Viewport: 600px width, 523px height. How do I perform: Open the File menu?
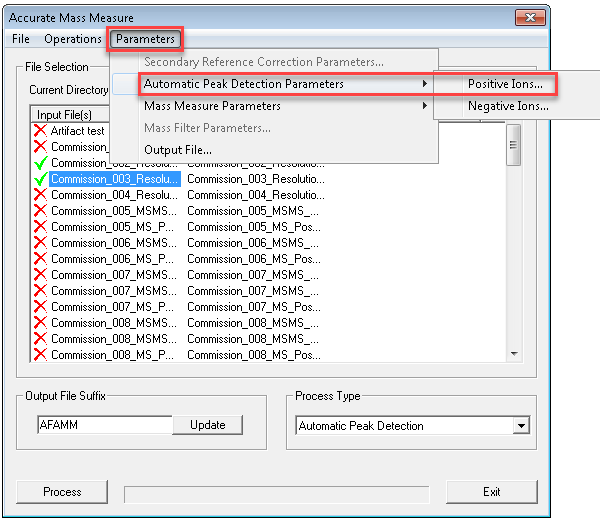tap(21, 39)
